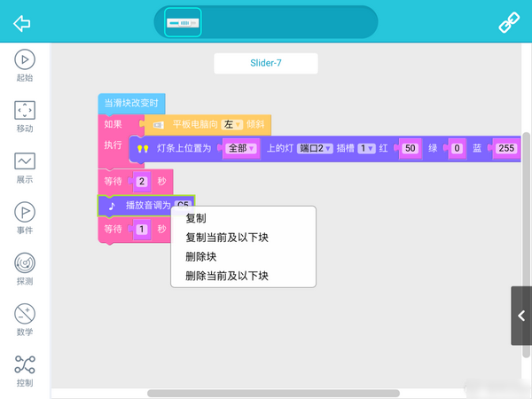Choose 复制当前及以下块 from context menu
This screenshot has width=532, height=399.
pyautogui.click(x=227, y=238)
